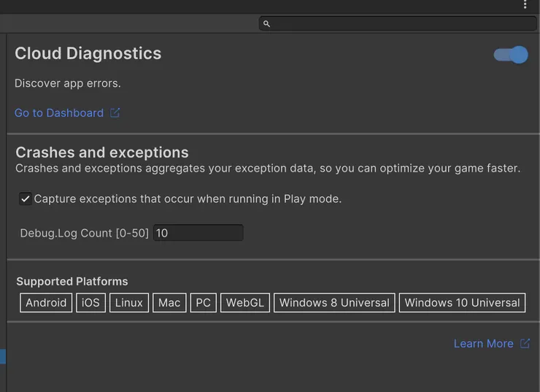Toggle Cloud Diagnostics switch off
This screenshot has height=392, width=540.
511,55
